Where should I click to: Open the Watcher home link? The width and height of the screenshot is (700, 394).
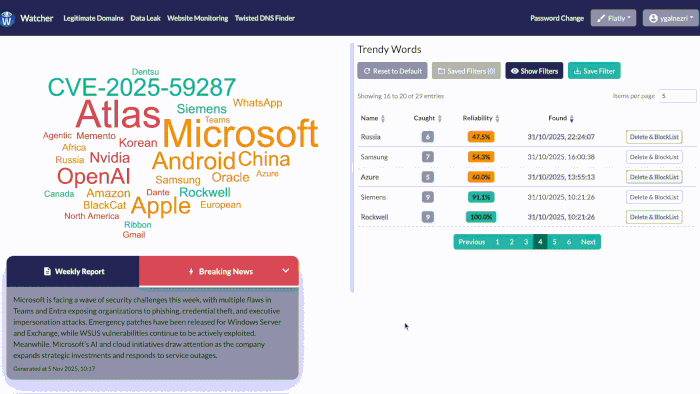click(x=37, y=18)
